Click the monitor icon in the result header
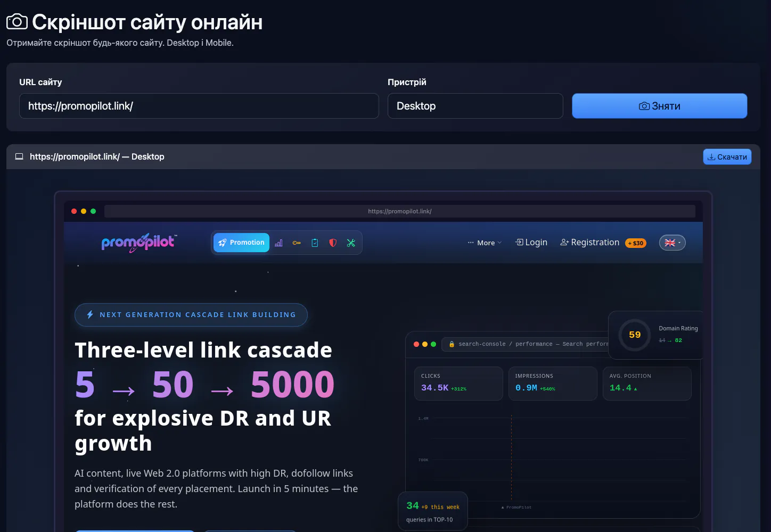This screenshot has height=532, width=771. point(19,156)
